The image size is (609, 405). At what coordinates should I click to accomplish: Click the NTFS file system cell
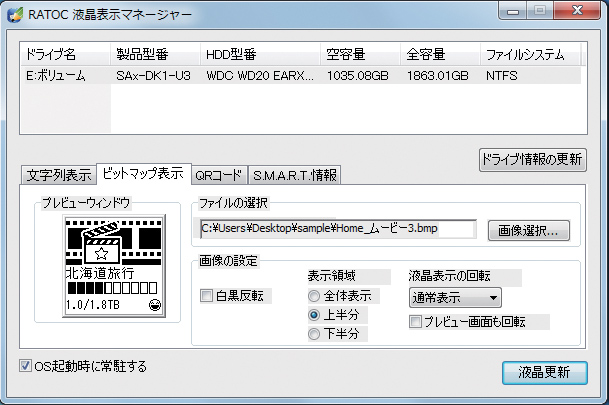(502, 75)
